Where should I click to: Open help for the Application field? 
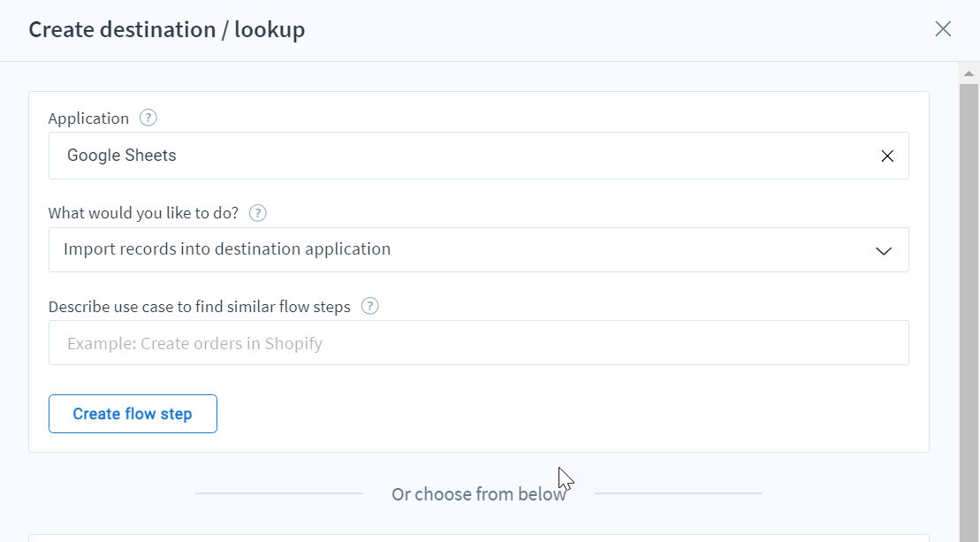(x=148, y=117)
